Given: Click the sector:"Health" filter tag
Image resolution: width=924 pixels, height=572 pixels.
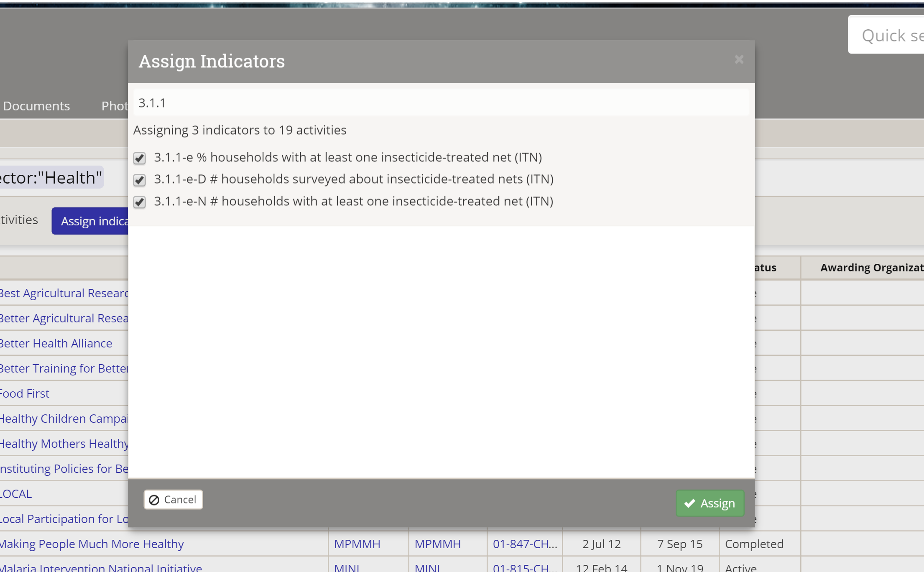Looking at the screenshot, I should [51, 178].
